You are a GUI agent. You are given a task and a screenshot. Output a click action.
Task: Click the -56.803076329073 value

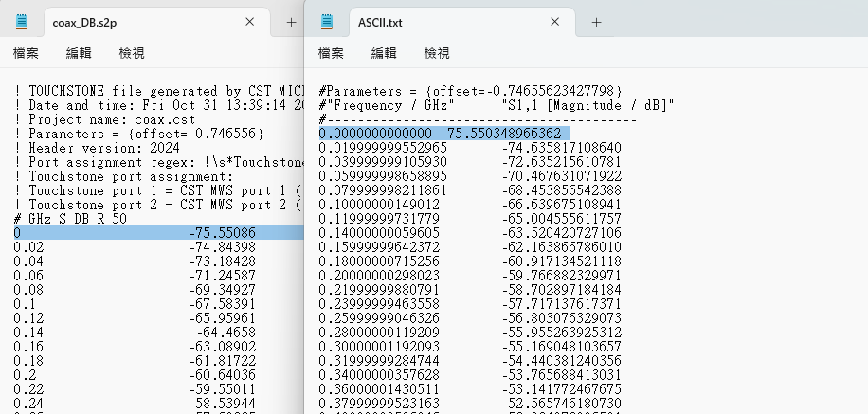click(x=562, y=318)
